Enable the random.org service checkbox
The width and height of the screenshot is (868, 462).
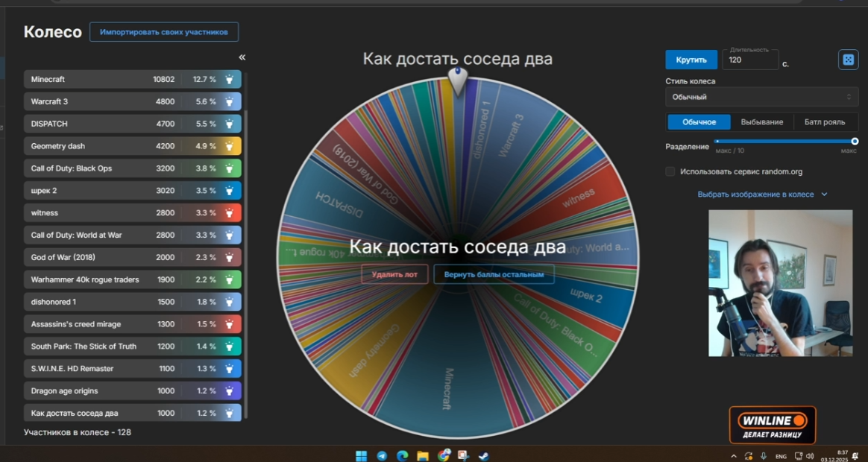pyautogui.click(x=670, y=171)
